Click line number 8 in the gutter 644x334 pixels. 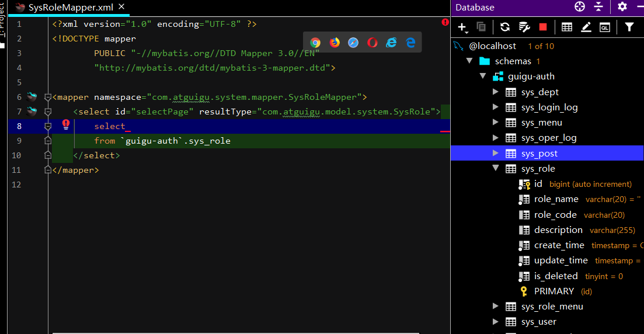(19, 126)
